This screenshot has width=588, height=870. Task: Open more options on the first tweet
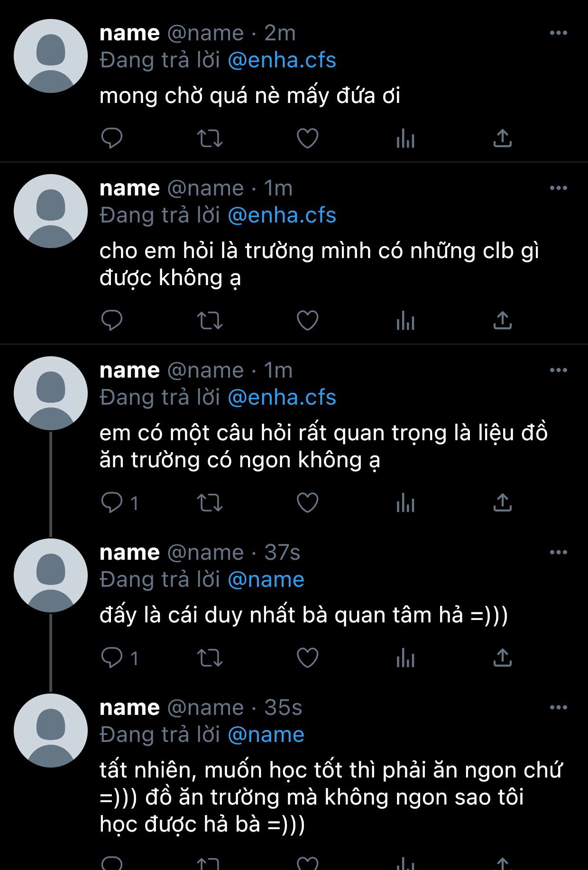(559, 33)
